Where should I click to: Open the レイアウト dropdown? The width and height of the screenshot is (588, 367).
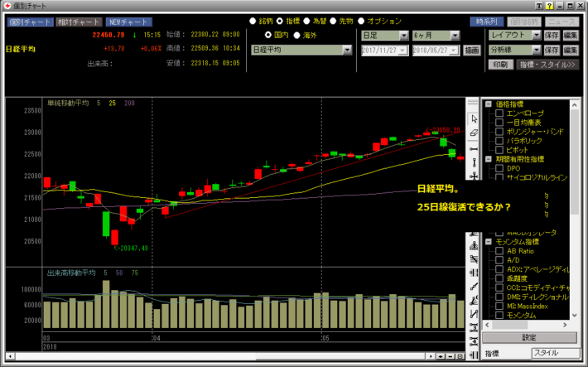point(537,36)
